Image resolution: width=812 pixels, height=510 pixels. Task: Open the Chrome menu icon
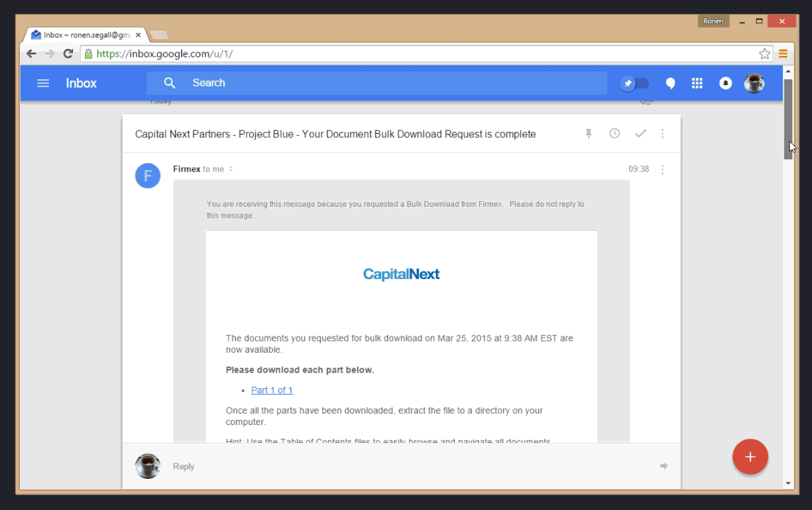(783, 54)
